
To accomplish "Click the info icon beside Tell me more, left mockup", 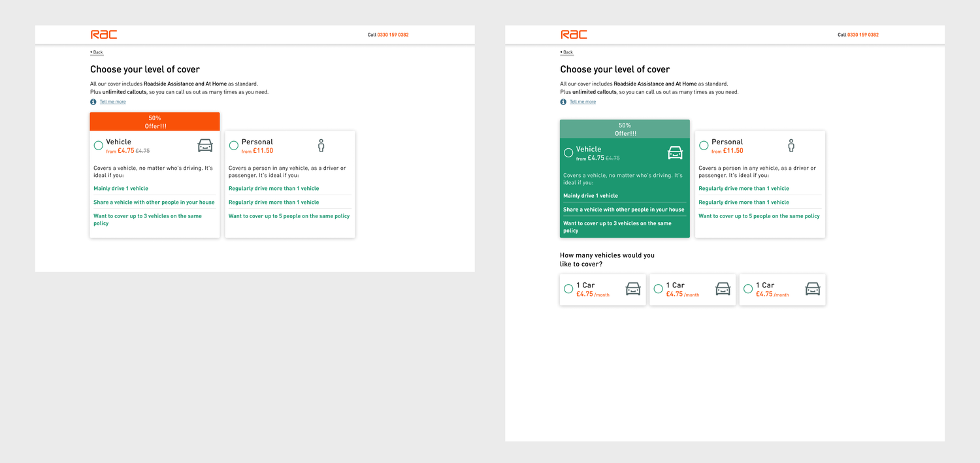I will pos(93,102).
